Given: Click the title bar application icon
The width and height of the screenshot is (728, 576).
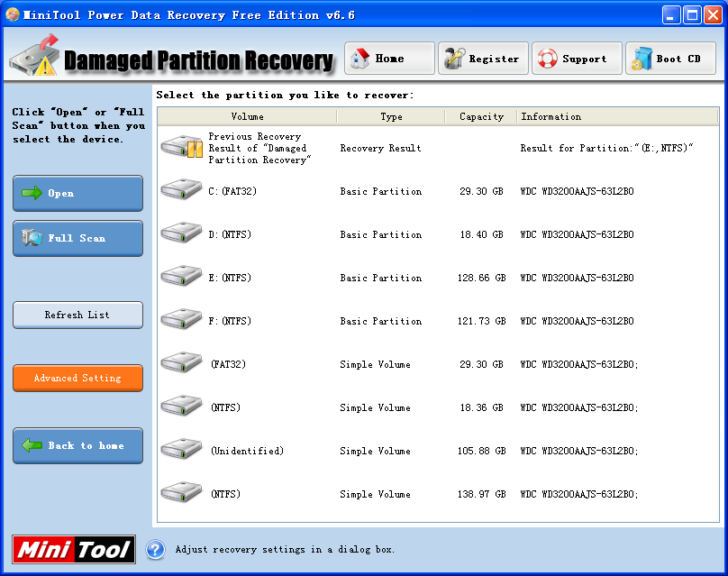Looking at the screenshot, I should [x=13, y=14].
